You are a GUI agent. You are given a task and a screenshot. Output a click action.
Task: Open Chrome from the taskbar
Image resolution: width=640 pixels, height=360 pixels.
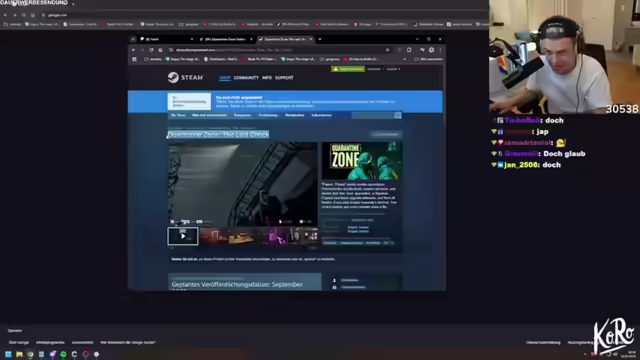pos(30,354)
